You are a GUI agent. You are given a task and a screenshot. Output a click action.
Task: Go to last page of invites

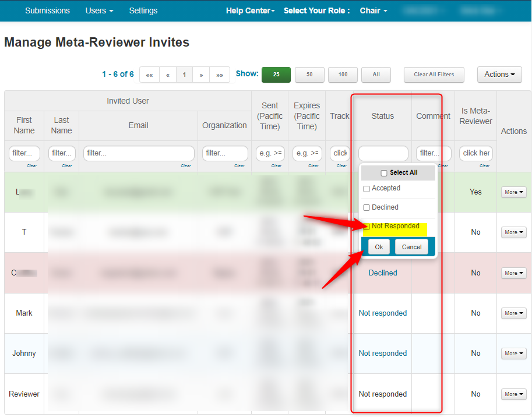[x=220, y=75]
